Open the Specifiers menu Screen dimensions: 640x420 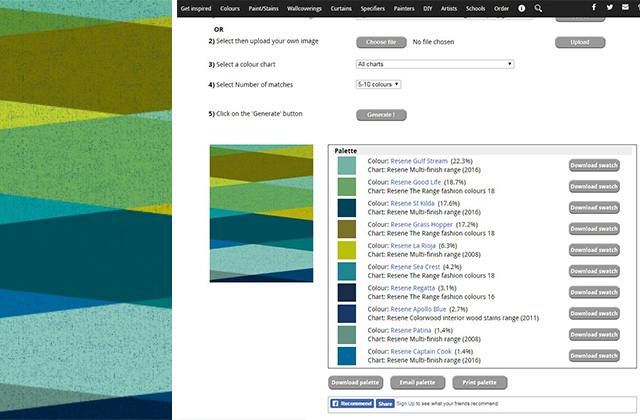[372, 9]
